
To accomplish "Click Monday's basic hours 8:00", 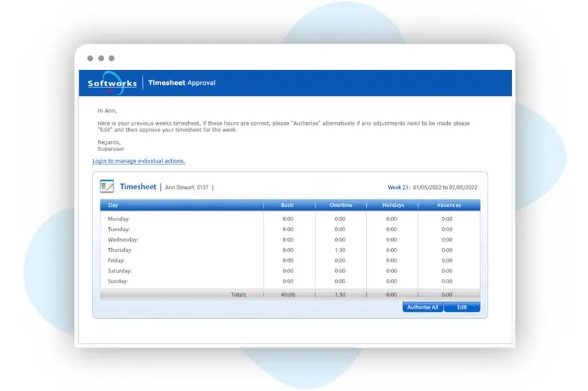I will tap(288, 219).
